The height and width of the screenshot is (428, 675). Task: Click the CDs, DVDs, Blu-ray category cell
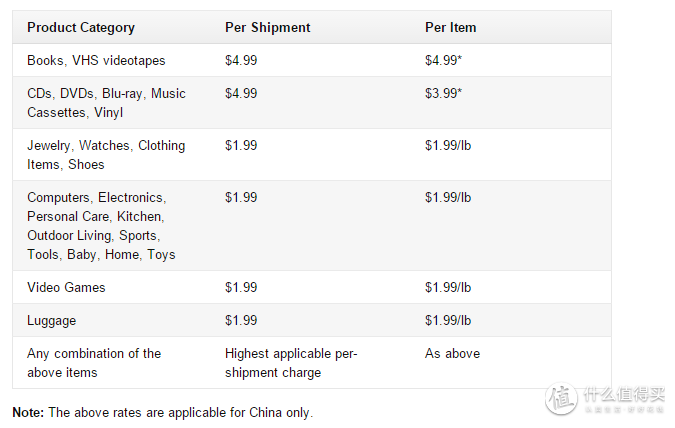coord(106,103)
